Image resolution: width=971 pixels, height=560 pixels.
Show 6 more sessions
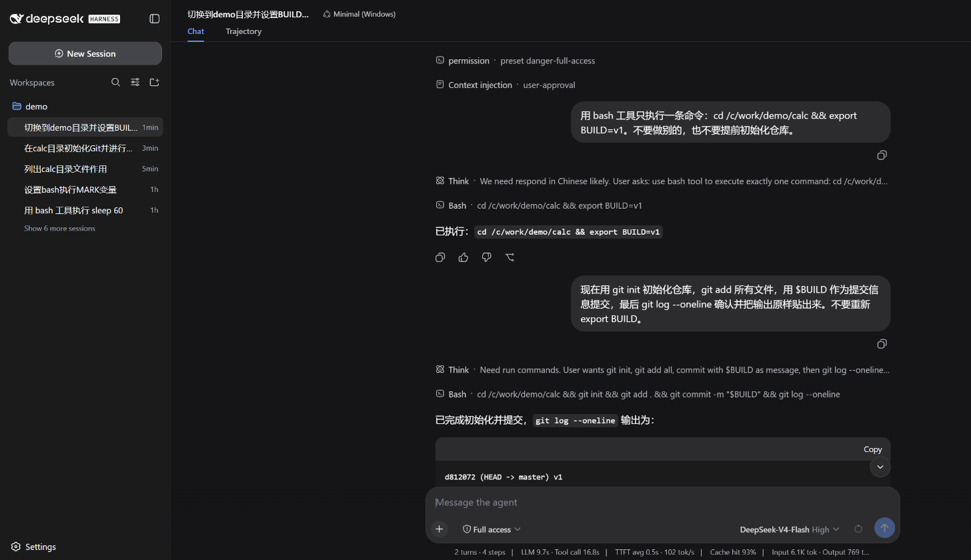point(59,228)
